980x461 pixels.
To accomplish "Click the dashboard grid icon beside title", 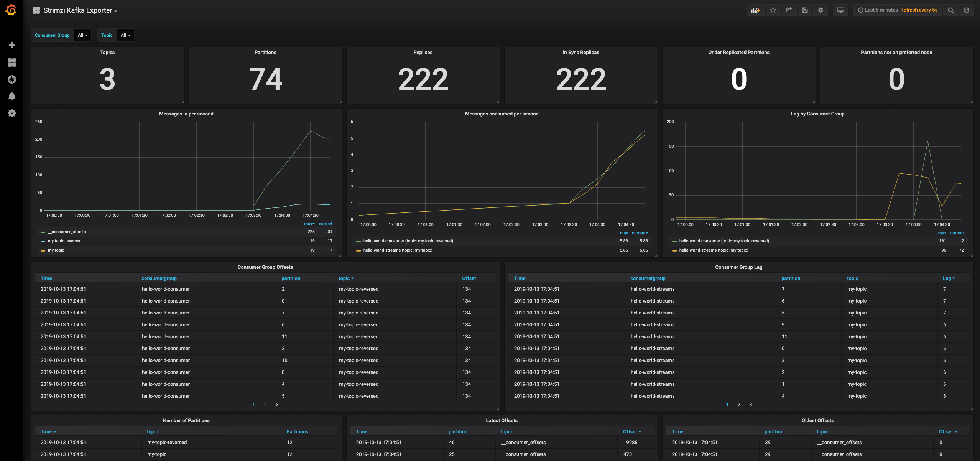I will point(36,10).
